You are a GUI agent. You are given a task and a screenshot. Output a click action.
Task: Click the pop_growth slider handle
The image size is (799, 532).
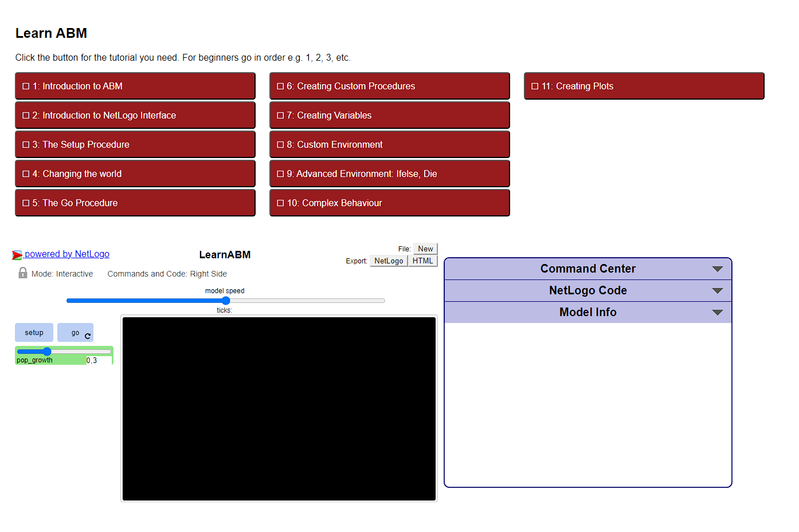click(47, 352)
